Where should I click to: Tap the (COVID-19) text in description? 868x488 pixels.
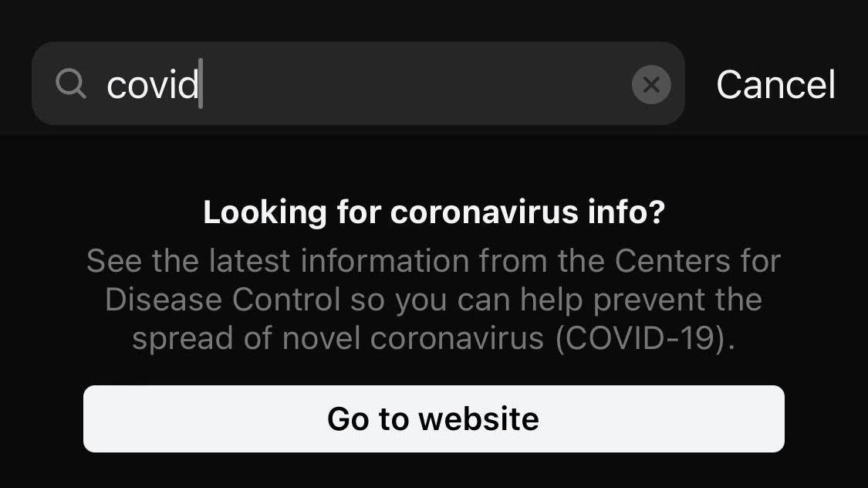(x=645, y=338)
